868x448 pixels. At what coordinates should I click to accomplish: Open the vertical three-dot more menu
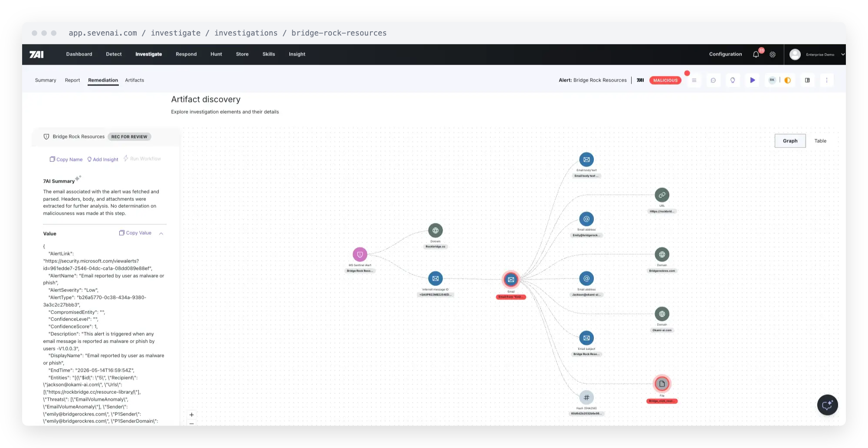(x=827, y=80)
